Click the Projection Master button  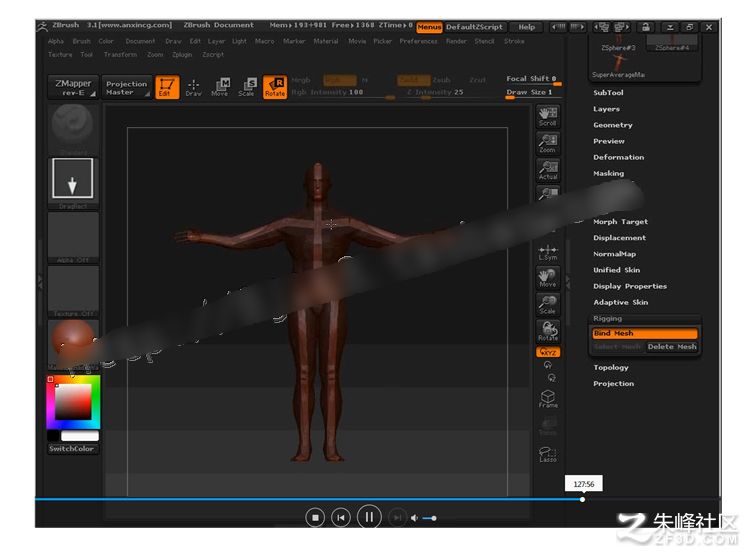click(x=127, y=87)
